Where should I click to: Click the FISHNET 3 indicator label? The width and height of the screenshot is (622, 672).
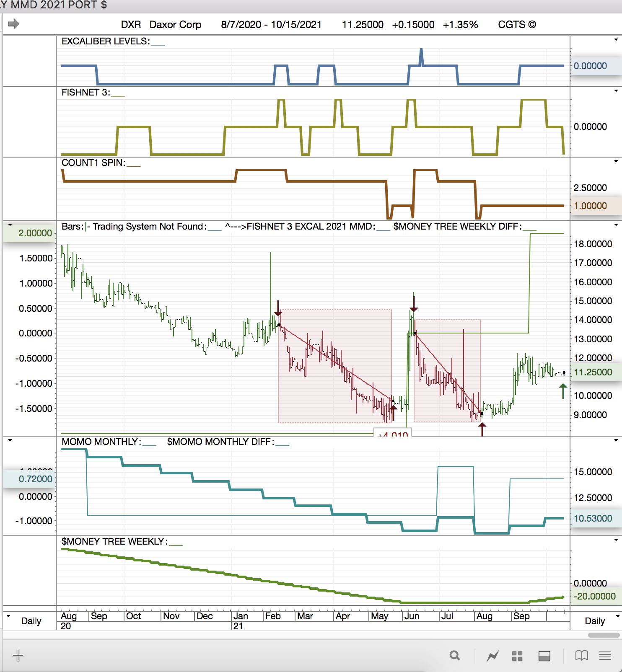point(86,92)
